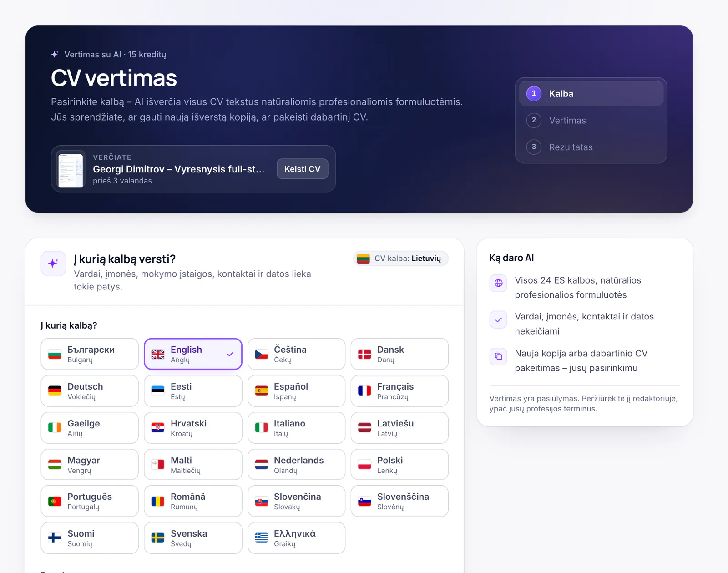Click the 'prieš 3 valandas' timestamp

122,181
